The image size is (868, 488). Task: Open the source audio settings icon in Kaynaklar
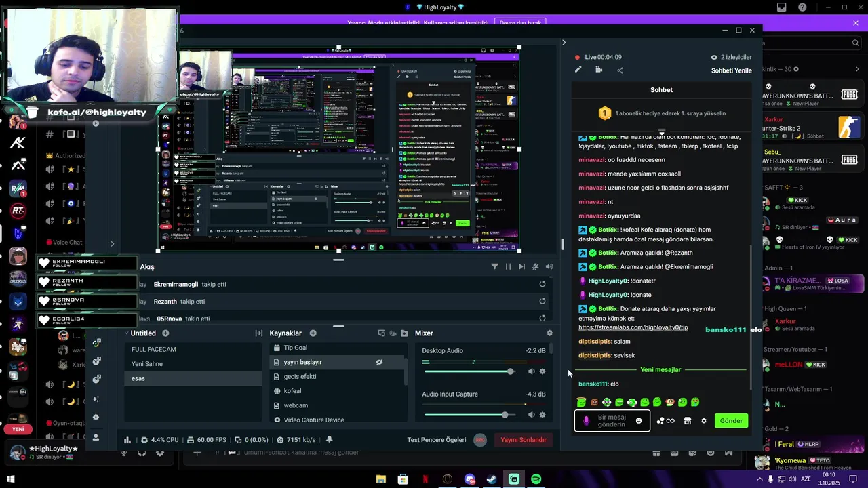coord(393,333)
